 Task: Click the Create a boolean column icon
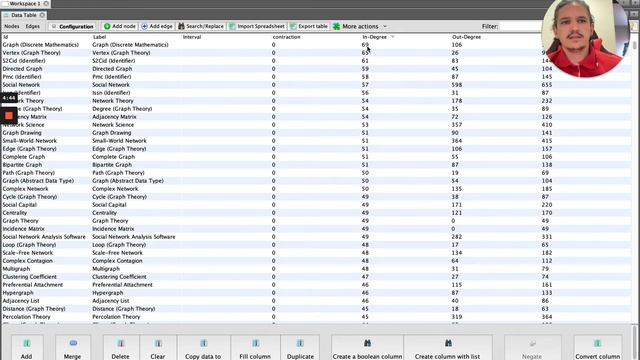(x=367, y=344)
